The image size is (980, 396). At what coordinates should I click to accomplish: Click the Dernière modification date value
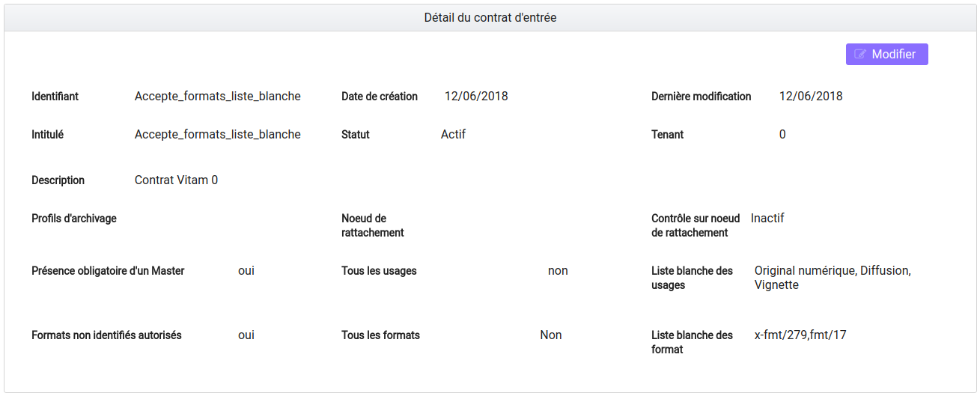[811, 97]
